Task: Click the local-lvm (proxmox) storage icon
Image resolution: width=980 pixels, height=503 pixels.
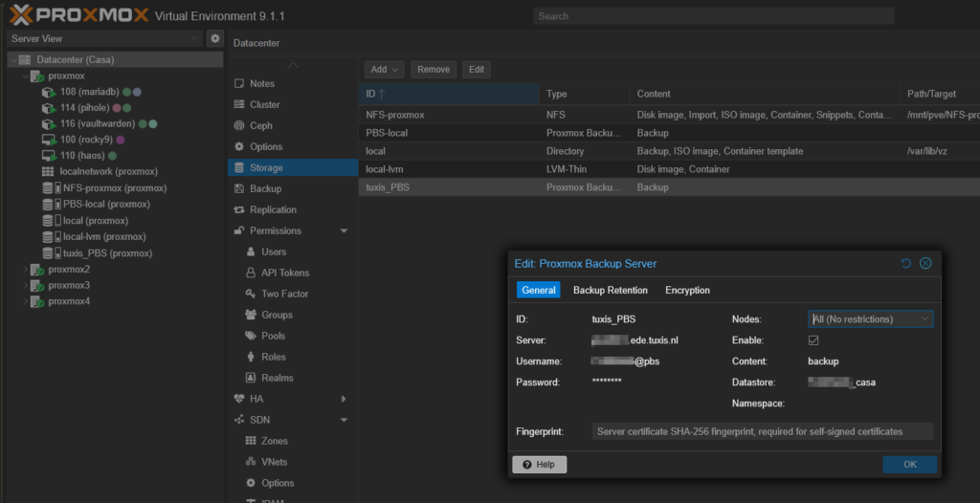Action: 52,237
